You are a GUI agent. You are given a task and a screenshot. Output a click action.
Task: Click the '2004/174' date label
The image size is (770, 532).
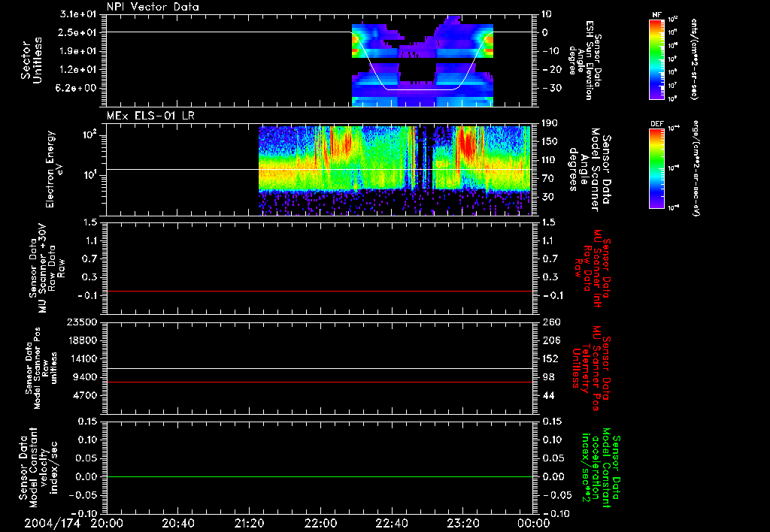pyautogui.click(x=53, y=524)
